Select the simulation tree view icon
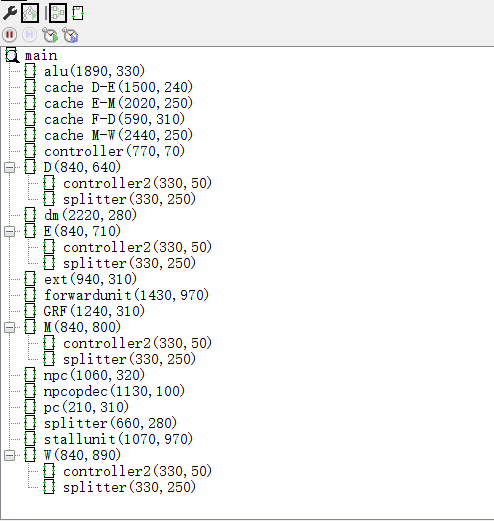 (x=30, y=13)
